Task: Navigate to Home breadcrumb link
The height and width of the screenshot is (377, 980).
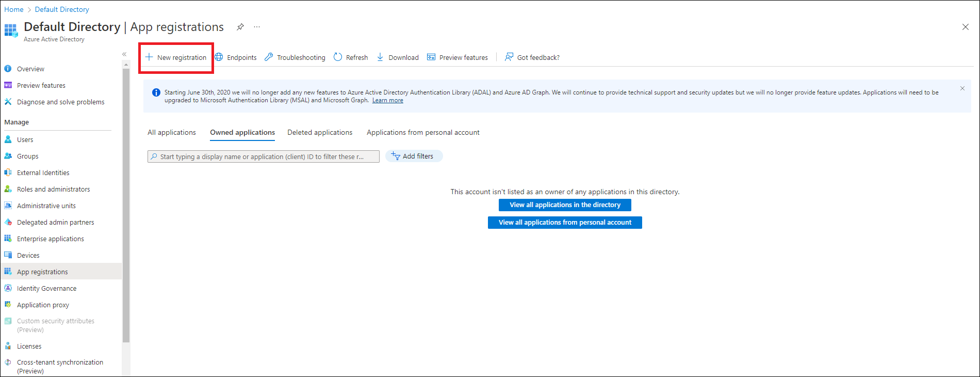Action: coord(14,9)
